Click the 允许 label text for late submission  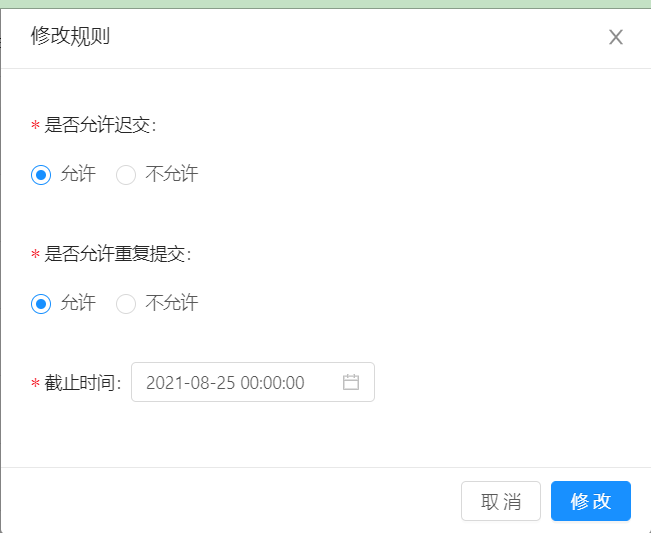pos(78,174)
